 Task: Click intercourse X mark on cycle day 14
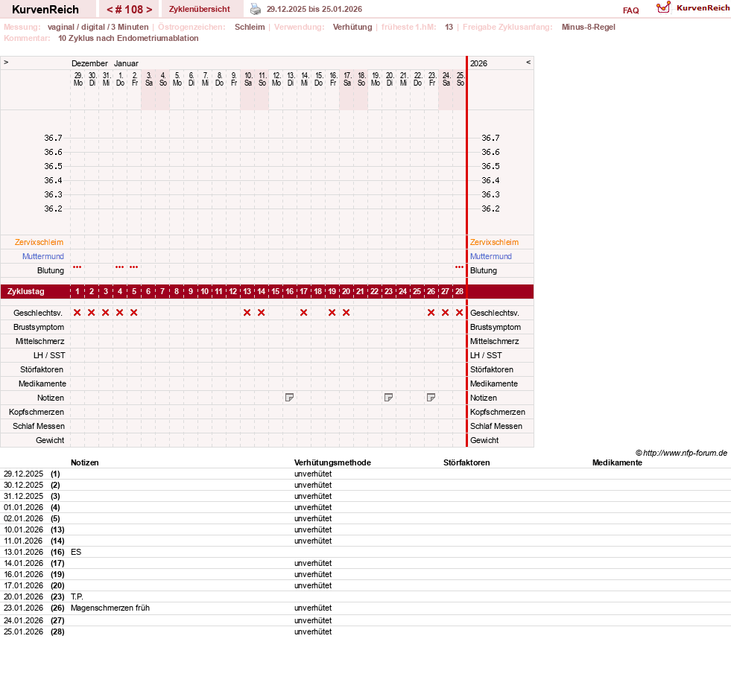[x=261, y=312]
